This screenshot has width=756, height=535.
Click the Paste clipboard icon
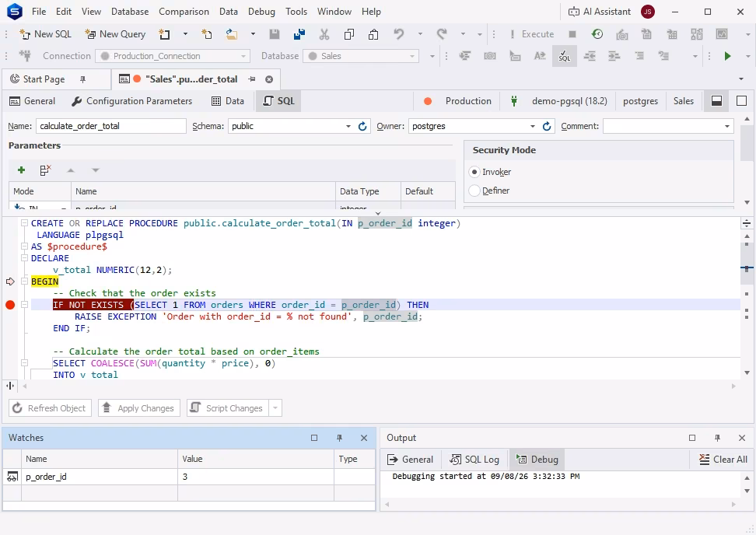click(x=373, y=34)
